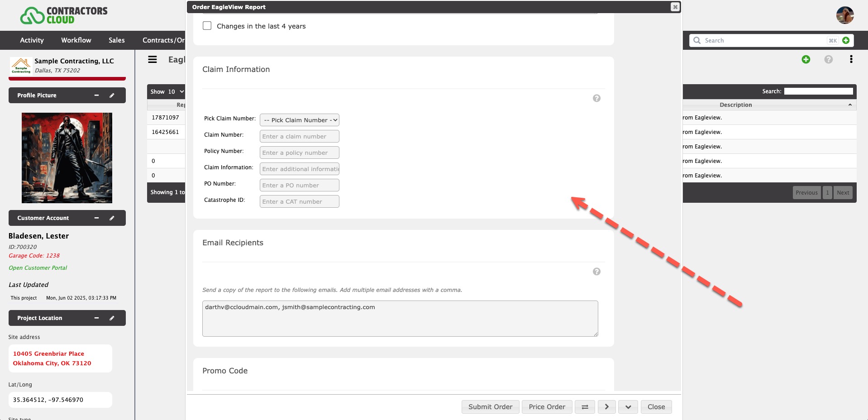Image resolution: width=868 pixels, height=420 pixels.
Task: Click the Submit Order button
Action: coord(490,407)
